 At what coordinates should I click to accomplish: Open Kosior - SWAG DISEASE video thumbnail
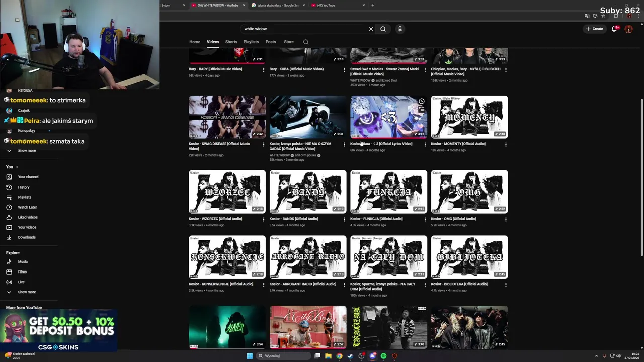[x=227, y=117]
